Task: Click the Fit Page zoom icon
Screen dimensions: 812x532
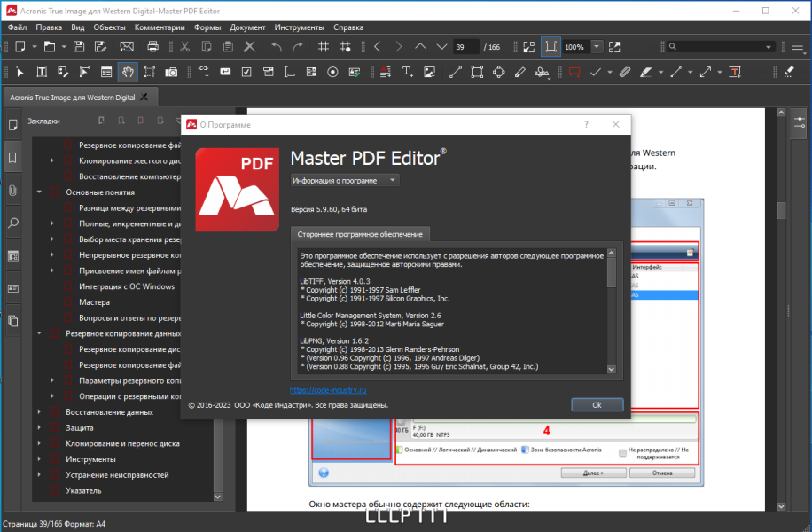Action: point(550,47)
